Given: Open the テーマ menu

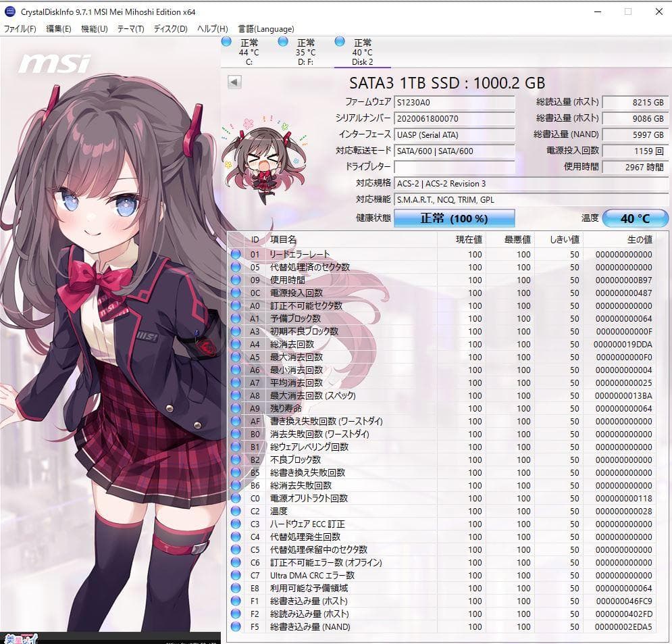Looking at the screenshot, I should [132, 29].
